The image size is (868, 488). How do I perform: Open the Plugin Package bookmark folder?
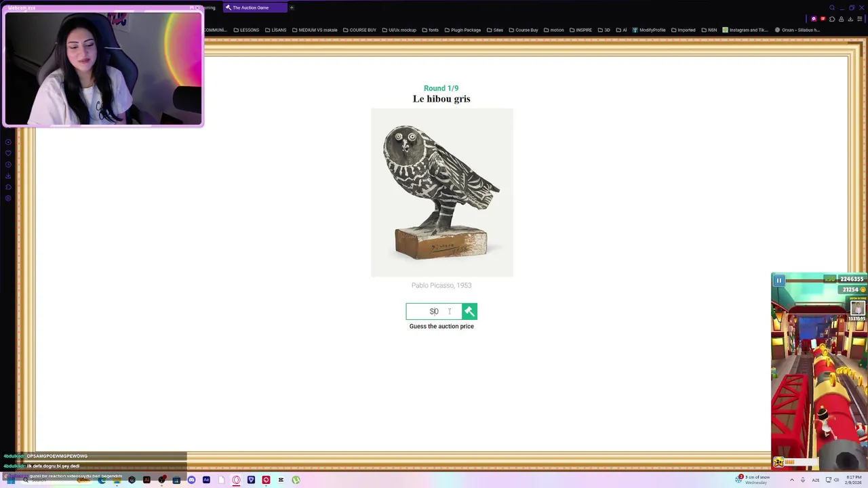[x=462, y=30]
